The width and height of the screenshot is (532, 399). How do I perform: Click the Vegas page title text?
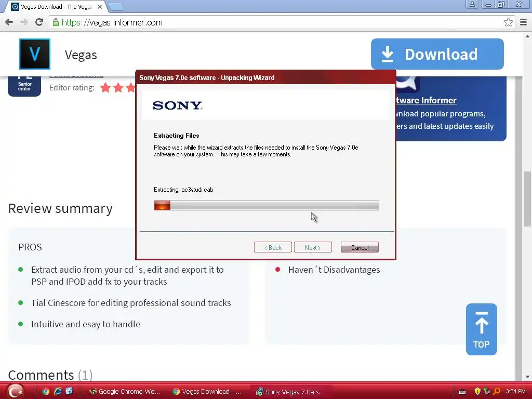point(81,55)
